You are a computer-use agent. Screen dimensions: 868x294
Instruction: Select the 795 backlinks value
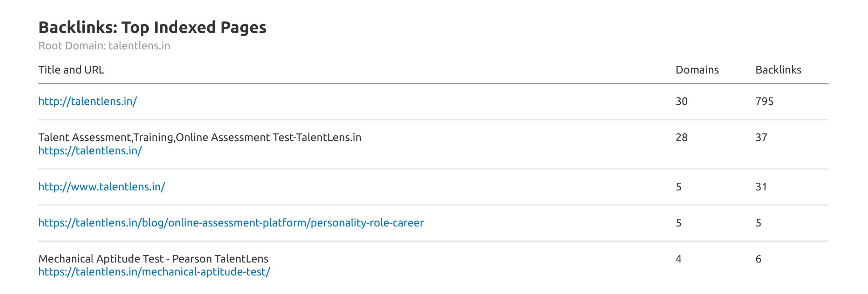pos(764,101)
